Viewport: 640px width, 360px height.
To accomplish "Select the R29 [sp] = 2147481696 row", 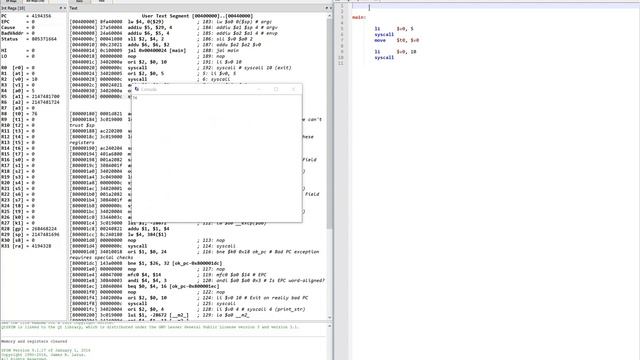I will (x=31, y=234).
